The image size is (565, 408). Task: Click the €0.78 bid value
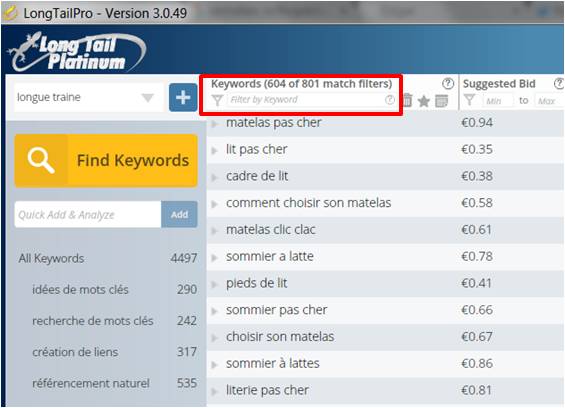coord(477,256)
